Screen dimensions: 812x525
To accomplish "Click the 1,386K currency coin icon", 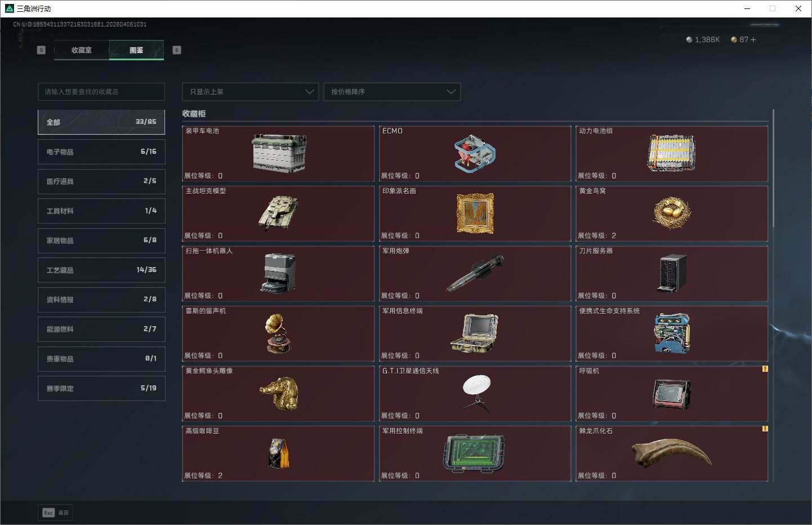I will (689, 39).
